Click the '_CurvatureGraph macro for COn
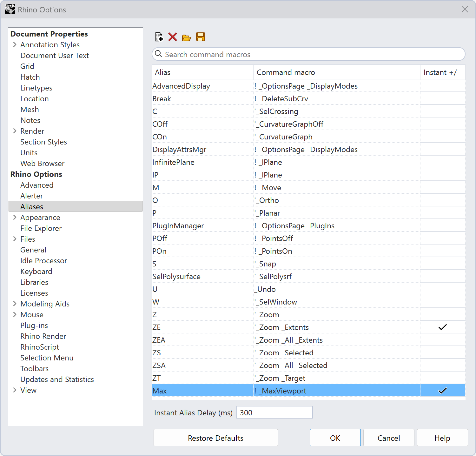 337,137
